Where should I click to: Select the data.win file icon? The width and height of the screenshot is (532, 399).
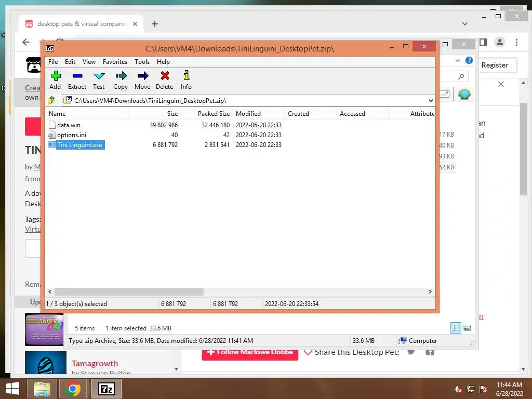pyautogui.click(x=52, y=125)
